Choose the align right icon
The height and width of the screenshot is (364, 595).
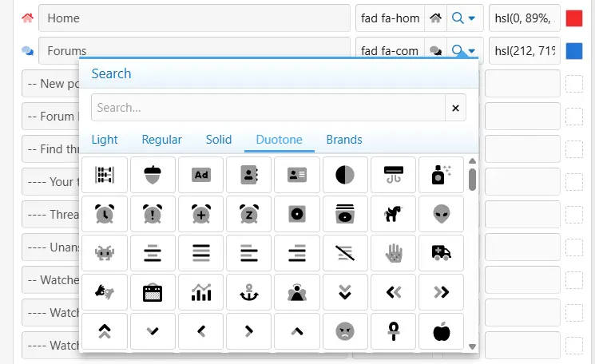point(297,253)
